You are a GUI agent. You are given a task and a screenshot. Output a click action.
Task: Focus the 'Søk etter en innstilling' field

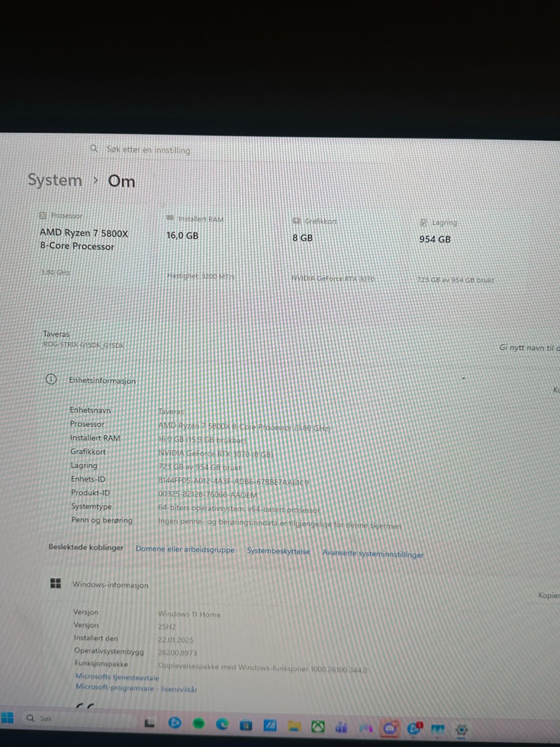click(x=148, y=149)
